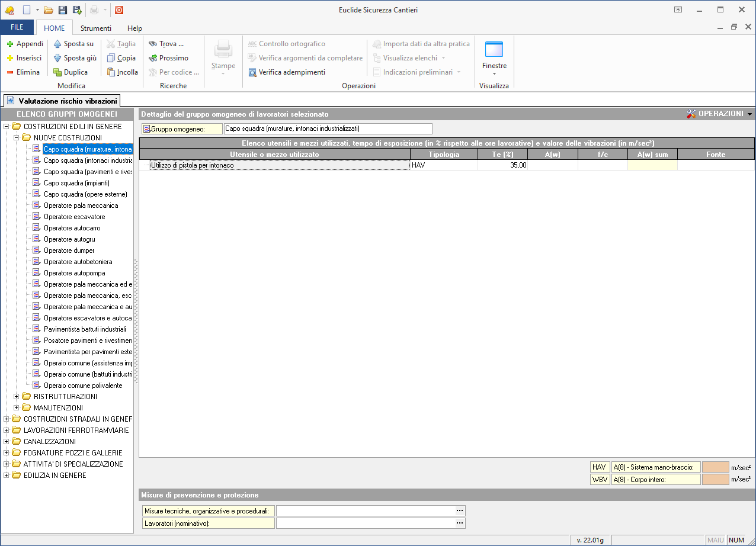Click the Appendi green plus icon

point(10,44)
